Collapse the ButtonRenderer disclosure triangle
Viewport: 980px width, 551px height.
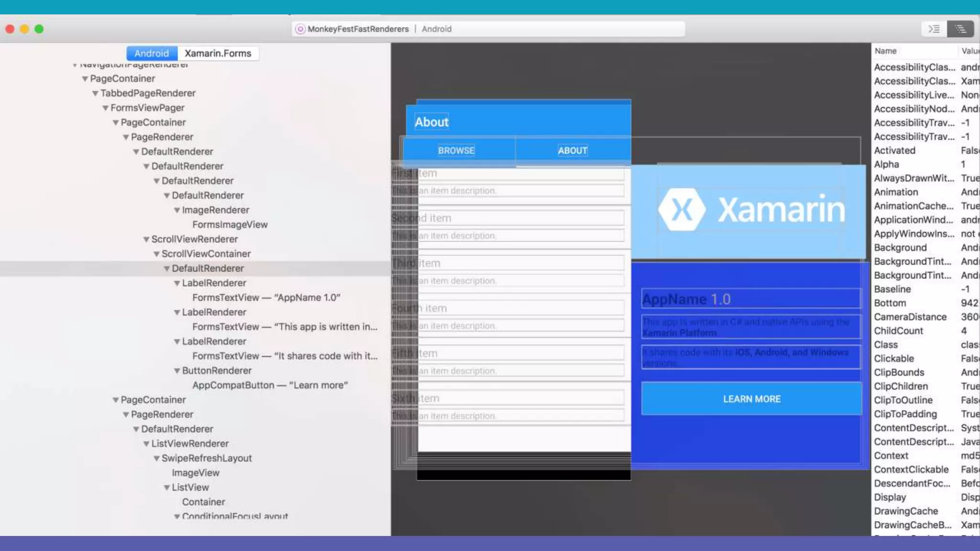click(x=177, y=371)
